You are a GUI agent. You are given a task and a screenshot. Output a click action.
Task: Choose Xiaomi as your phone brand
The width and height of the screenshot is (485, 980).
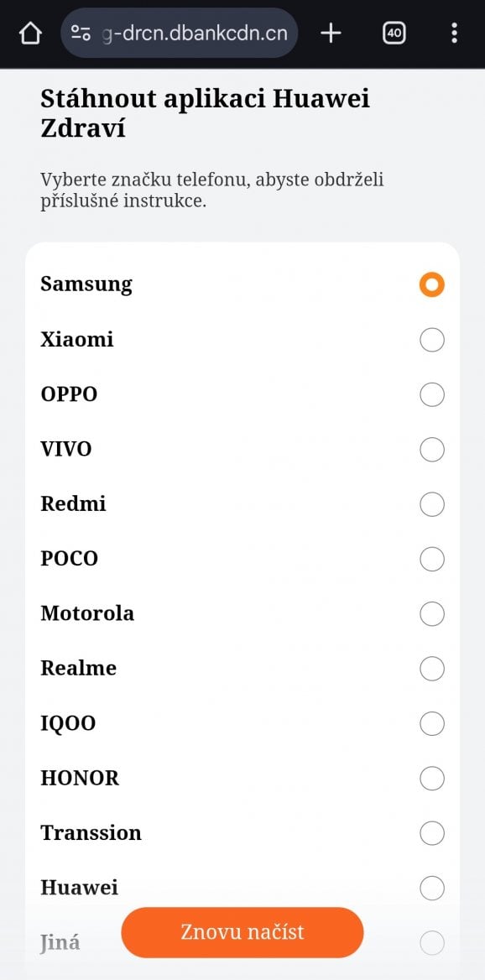pos(431,340)
